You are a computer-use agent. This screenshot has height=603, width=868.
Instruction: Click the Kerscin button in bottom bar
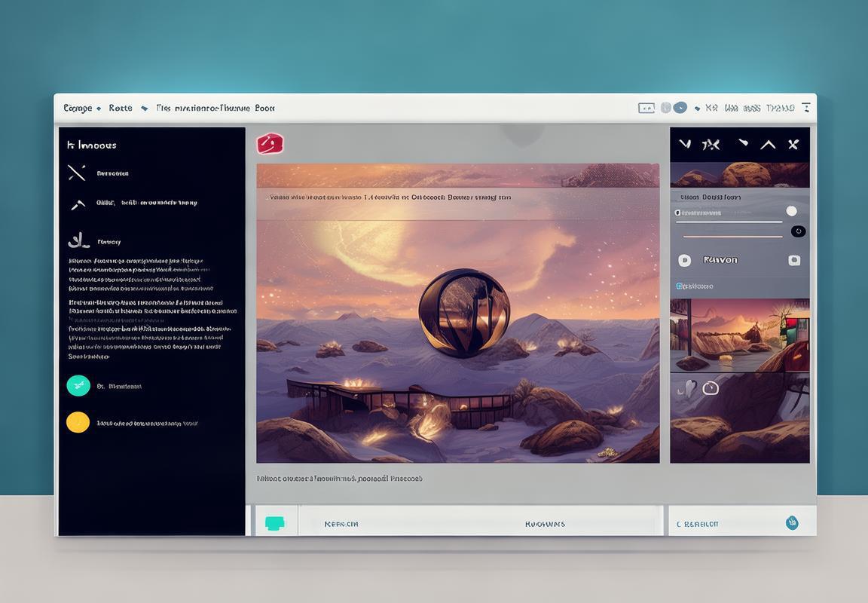[x=341, y=523]
